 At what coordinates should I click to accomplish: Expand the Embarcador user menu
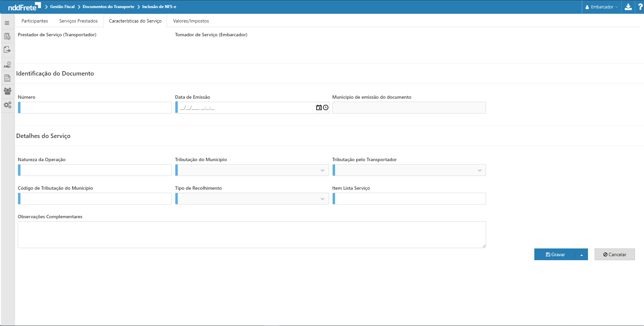601,7
